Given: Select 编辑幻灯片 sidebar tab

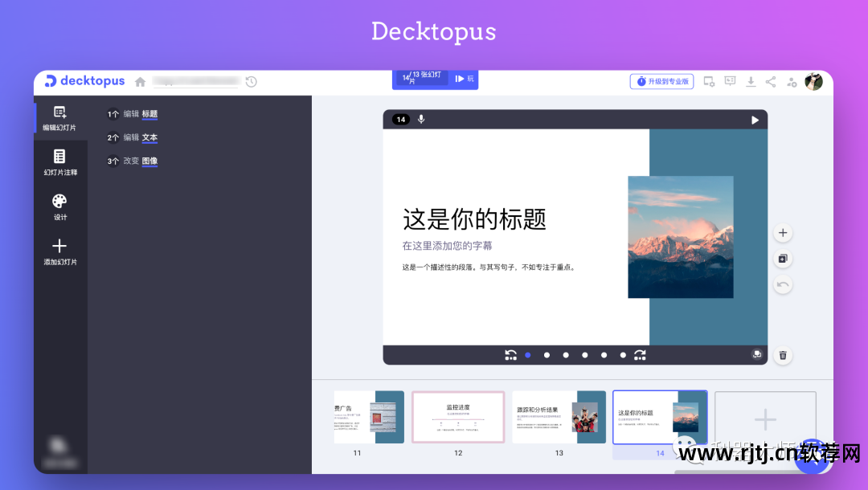Looking at the screenshot, I should [59, 118].
